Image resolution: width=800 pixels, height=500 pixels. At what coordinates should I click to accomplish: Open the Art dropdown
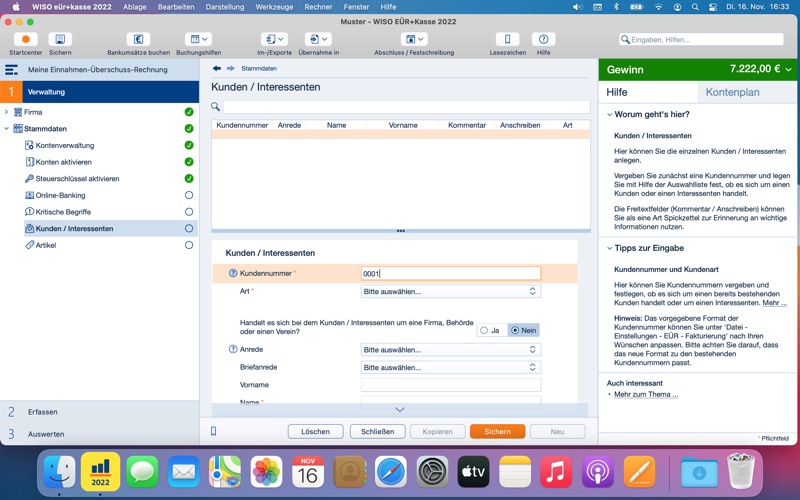451,291
